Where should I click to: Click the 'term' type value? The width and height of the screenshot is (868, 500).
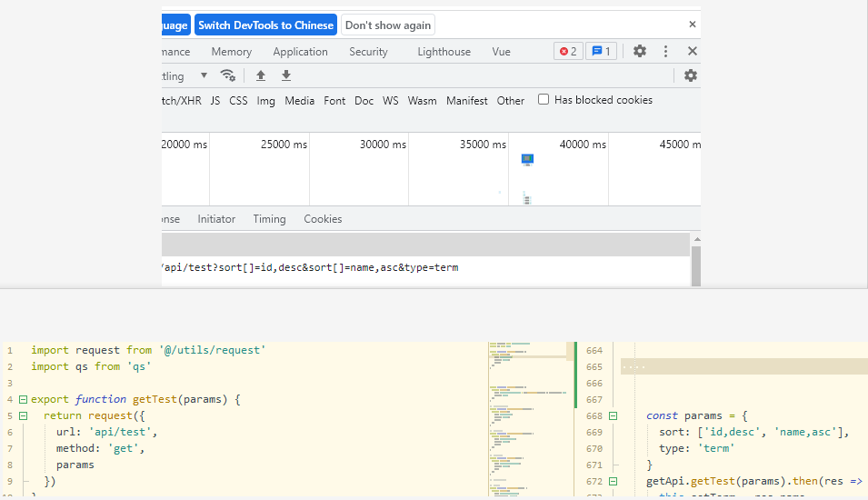(716, 448)
